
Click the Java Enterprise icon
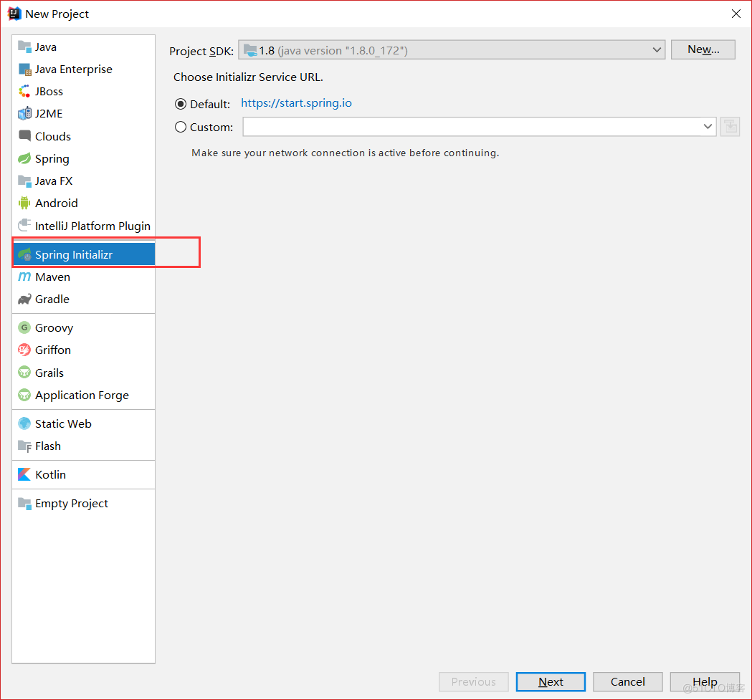coord(24,69)
